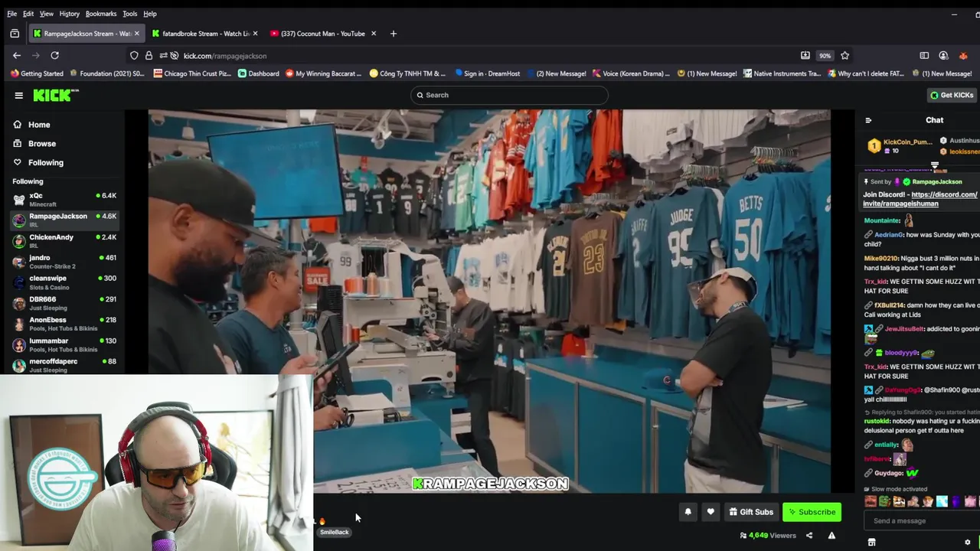The height and width of the screenshot is (551, 980).
Task: Open the Dashboard bookmark
Action: (x=258, y=73)
